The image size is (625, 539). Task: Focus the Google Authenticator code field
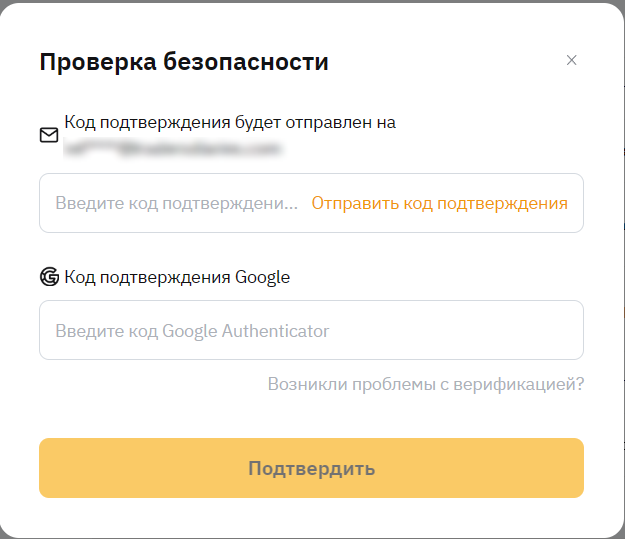(x=311, y=330)
